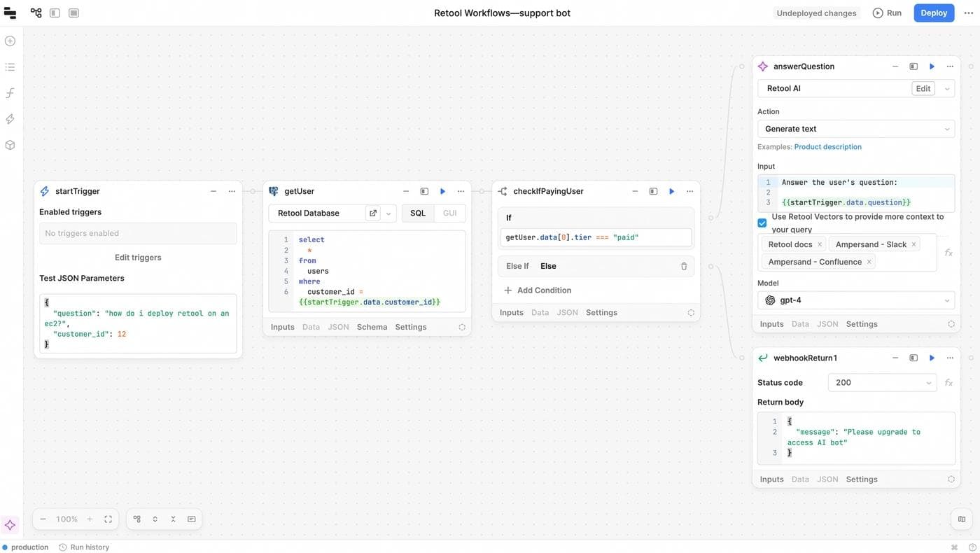The width and height of the screenshot is (980, 553).
Task: Open the workflow overview icon in top-left toolbar
Action: (35, 12)
